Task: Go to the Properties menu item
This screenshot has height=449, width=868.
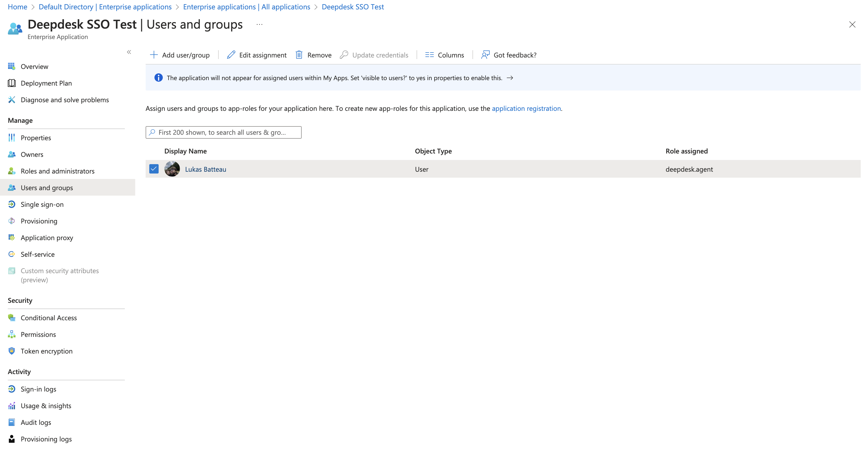Action: pos(36,138)
